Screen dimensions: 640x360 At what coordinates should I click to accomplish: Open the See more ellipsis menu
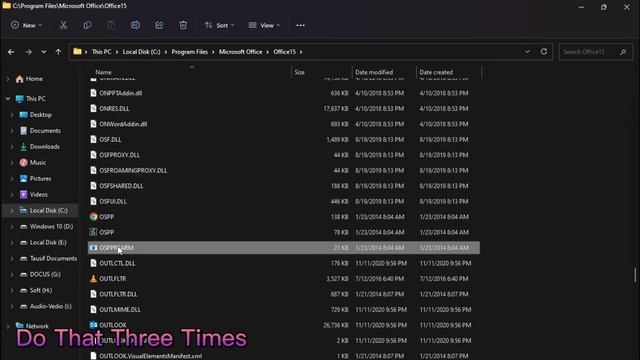click(300, 25)
